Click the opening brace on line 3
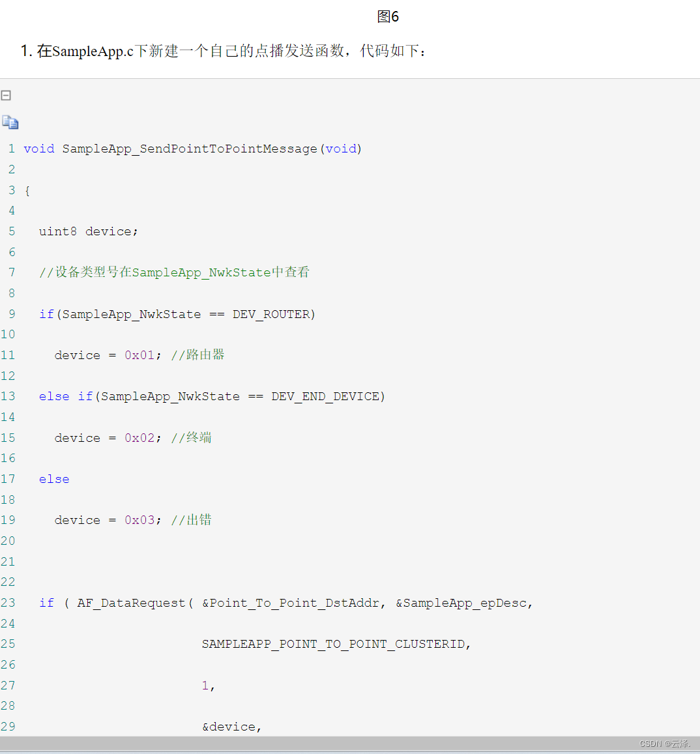The height and width of the screenshot is (754, 700). [x=27, y=191]
